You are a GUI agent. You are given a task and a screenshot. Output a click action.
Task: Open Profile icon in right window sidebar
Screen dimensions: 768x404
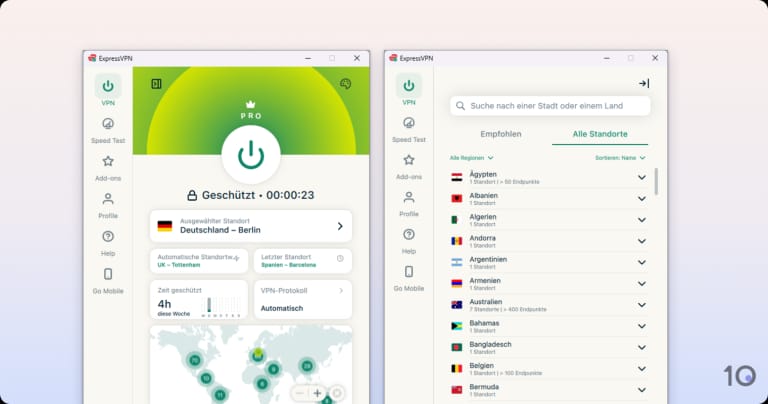408,197
